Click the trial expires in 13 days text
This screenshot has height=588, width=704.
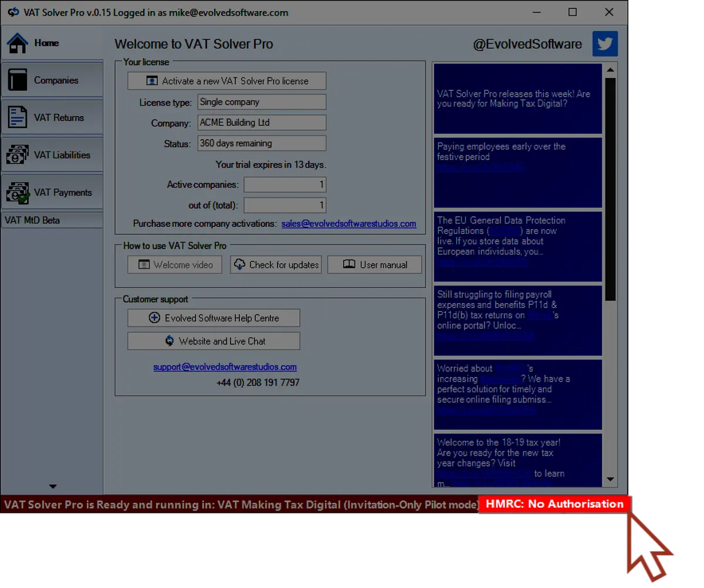pyautogui.click(x=270, y=165)
